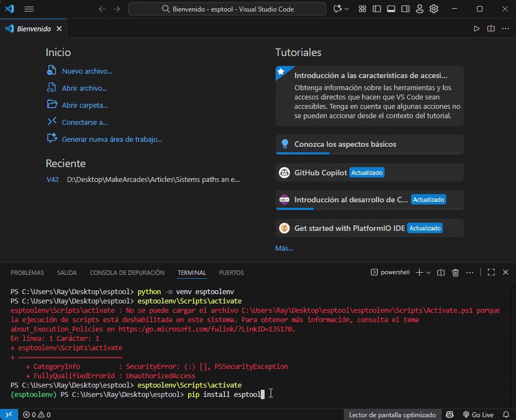This screenshot has height=420, width=516.
Task: Click the Manage settings gear icon
Action: point(434,9)
